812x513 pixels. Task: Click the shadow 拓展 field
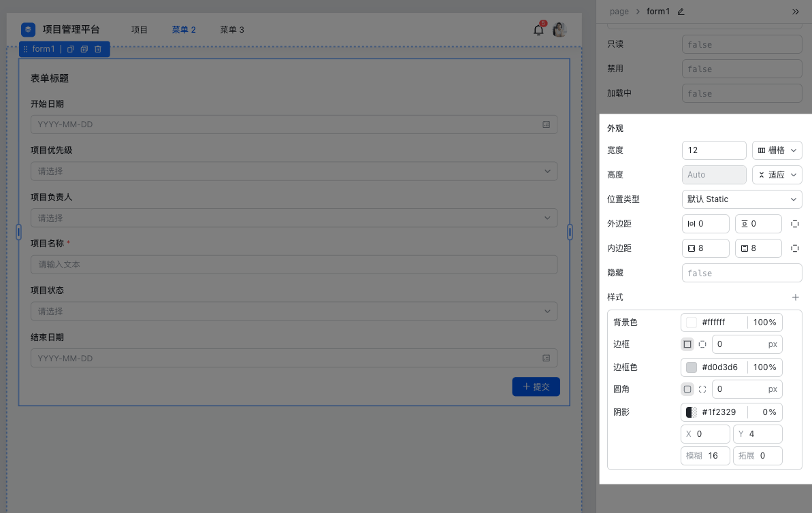758,456
